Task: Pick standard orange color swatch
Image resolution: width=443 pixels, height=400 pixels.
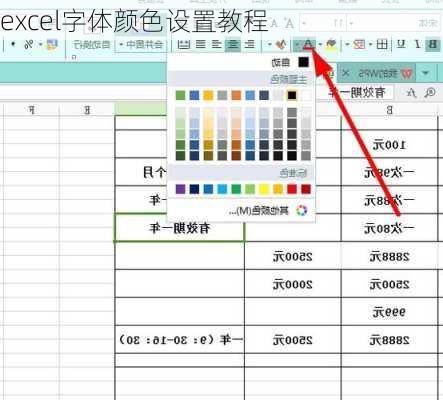Action: click(x=278, y=189)
